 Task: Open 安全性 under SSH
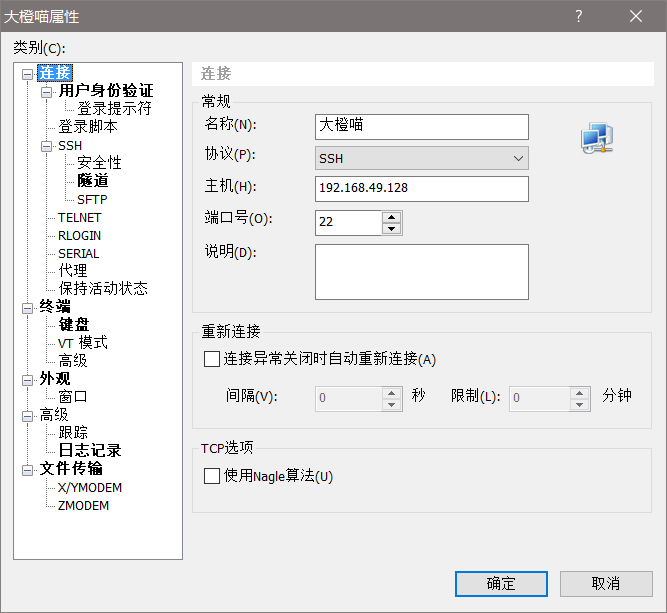pos(99,163)
